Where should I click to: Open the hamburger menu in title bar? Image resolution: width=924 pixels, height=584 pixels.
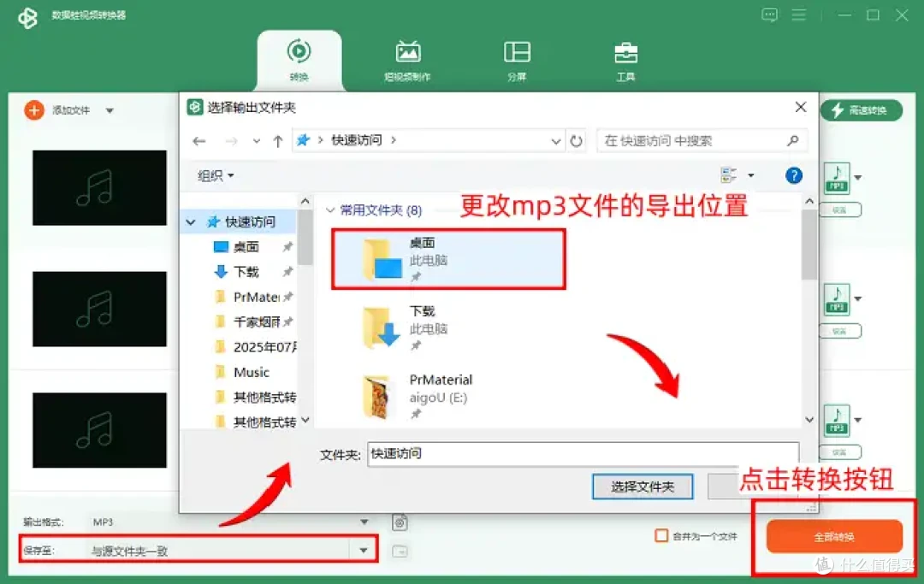click(x=798, y=15)
